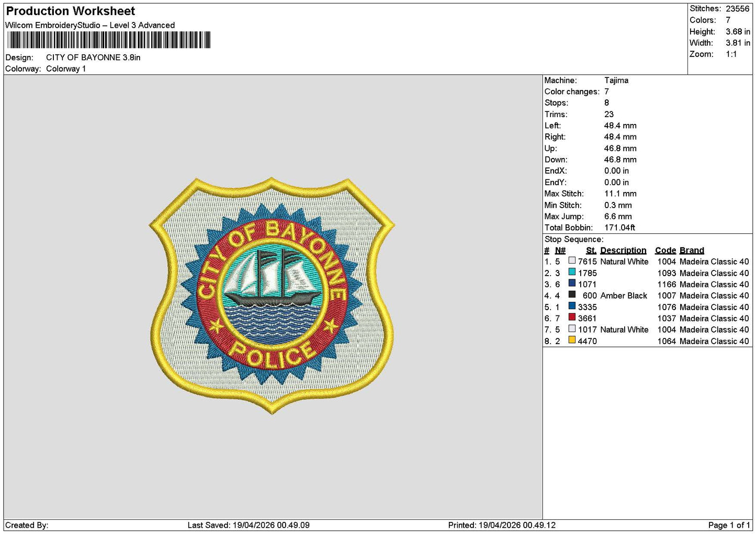Click code 1093 in stop row 2

pyautogui.click(x=667, y=273)
